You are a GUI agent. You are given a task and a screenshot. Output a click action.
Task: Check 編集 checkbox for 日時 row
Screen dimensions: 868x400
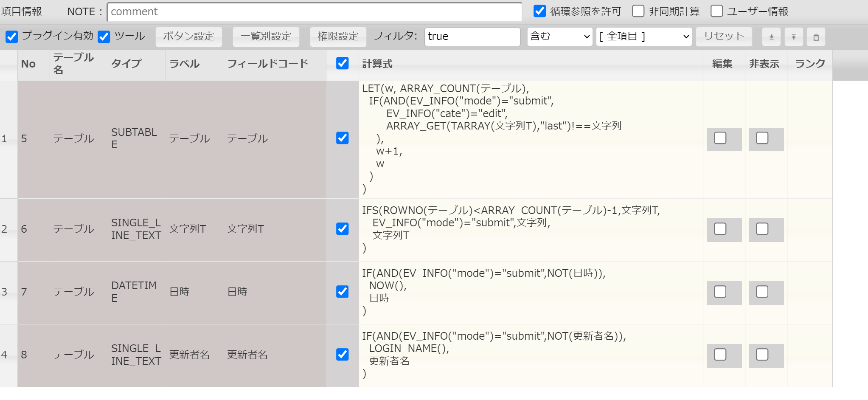coord(720,292)
